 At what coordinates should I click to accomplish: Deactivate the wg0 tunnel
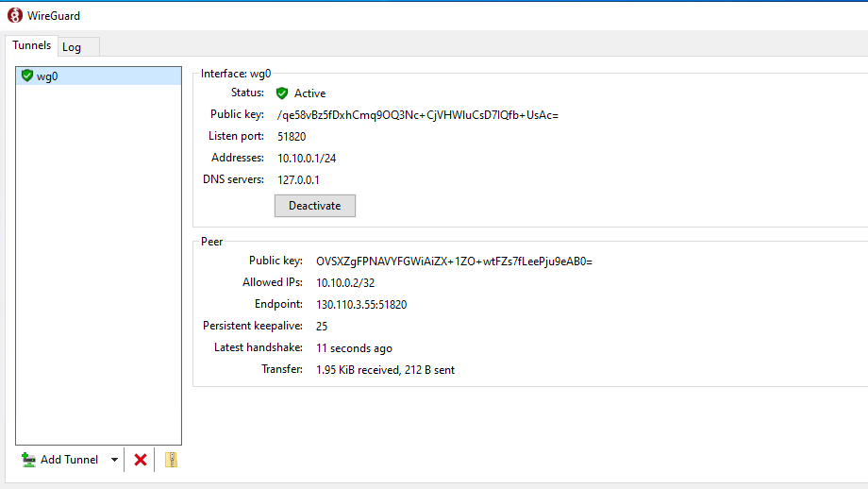(x=315, y=206)
